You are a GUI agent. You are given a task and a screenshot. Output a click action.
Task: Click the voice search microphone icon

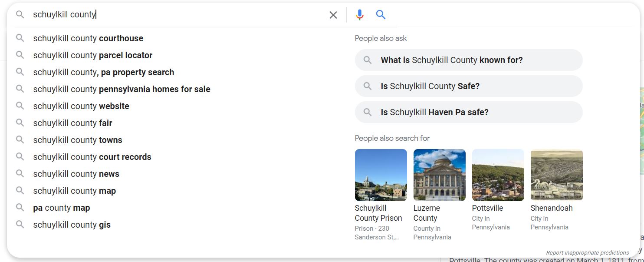[x=359, y=14]
